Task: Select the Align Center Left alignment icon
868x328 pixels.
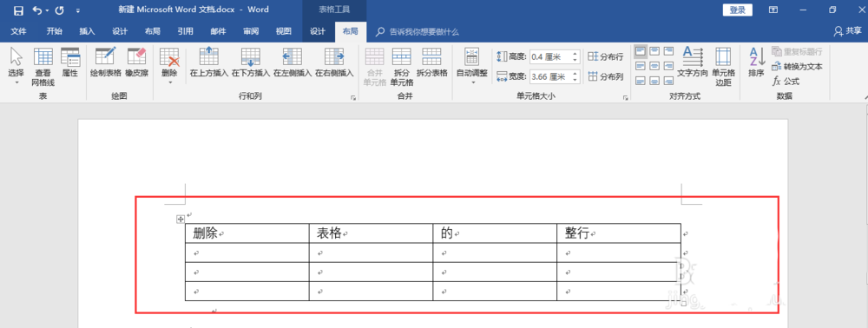Action: 641,66
